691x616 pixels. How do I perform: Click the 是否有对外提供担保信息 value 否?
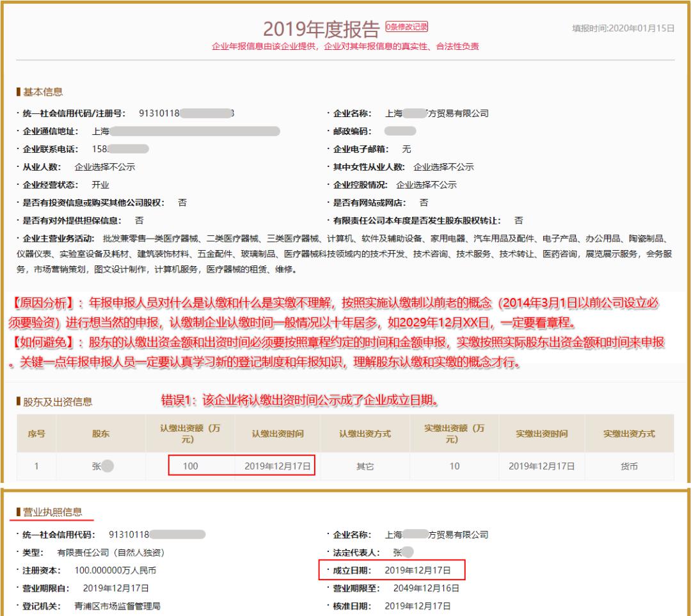[x=139, y=220]
